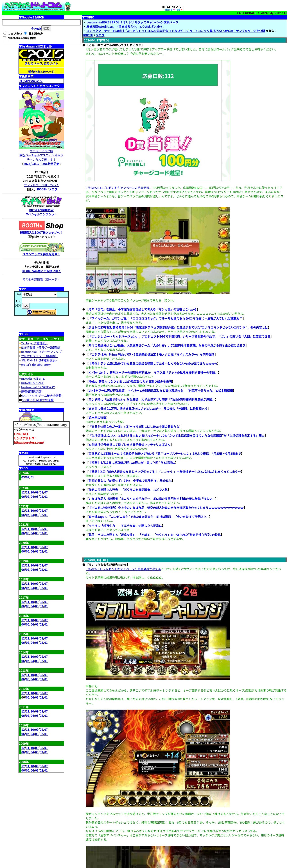Open the 過去作まとめページ link
Viewport: 289px width, 868px height.
pos(41,72)
